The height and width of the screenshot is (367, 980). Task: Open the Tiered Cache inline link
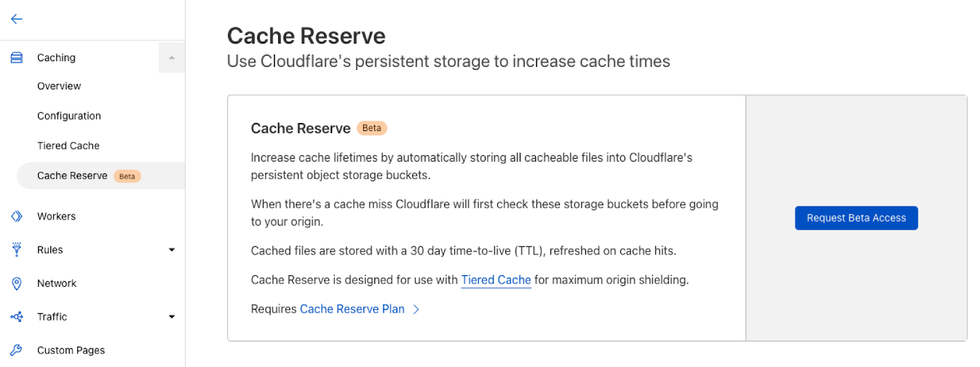point(496,280)
